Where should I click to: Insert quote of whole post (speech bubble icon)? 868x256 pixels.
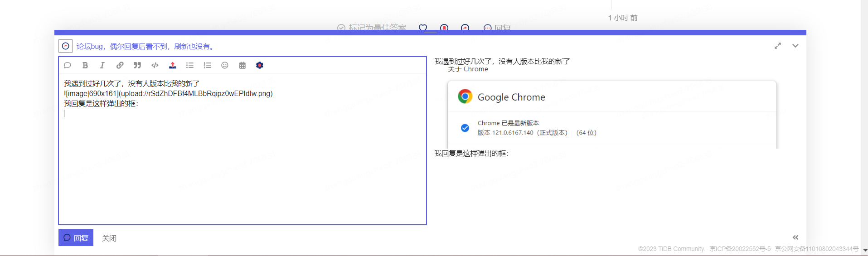pos(68,65)
